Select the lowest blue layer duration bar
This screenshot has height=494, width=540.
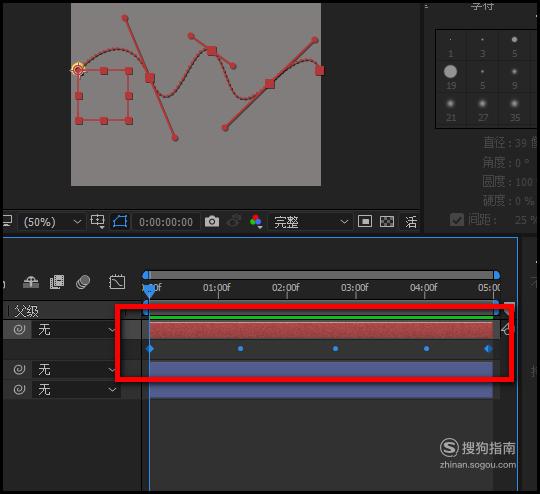pyautogui.click(x=321, y=390)
